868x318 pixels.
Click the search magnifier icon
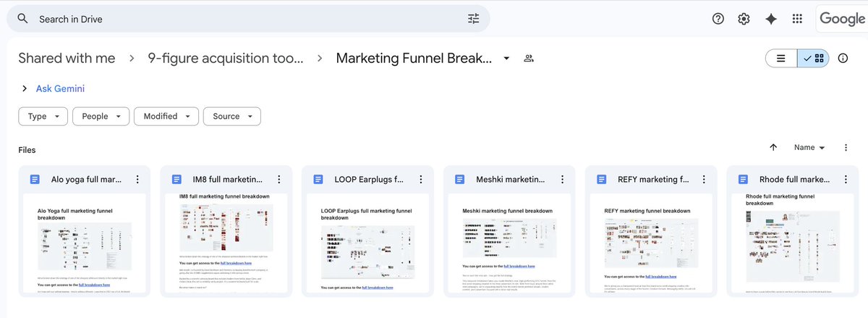[x=23, y=19]
